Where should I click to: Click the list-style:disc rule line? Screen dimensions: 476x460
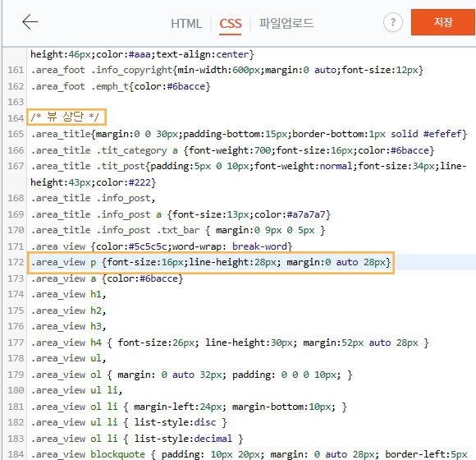pos(129,422)
